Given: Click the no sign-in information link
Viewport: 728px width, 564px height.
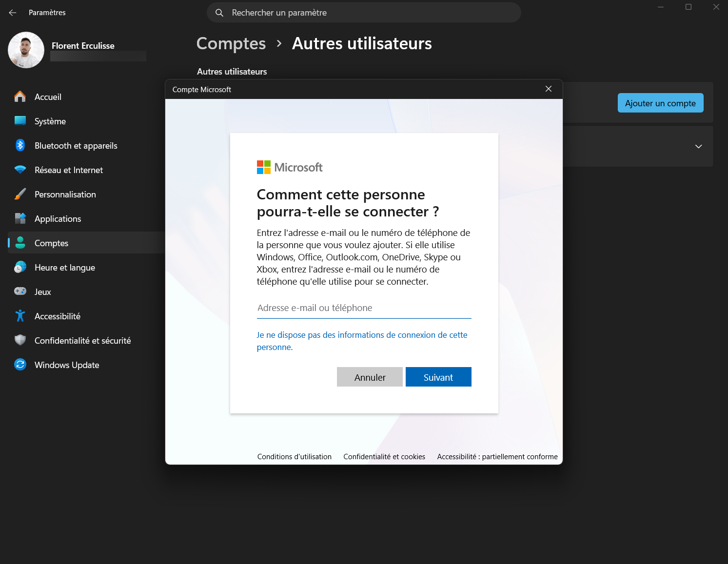Looking at the screenshot, I should pos(361,341).
